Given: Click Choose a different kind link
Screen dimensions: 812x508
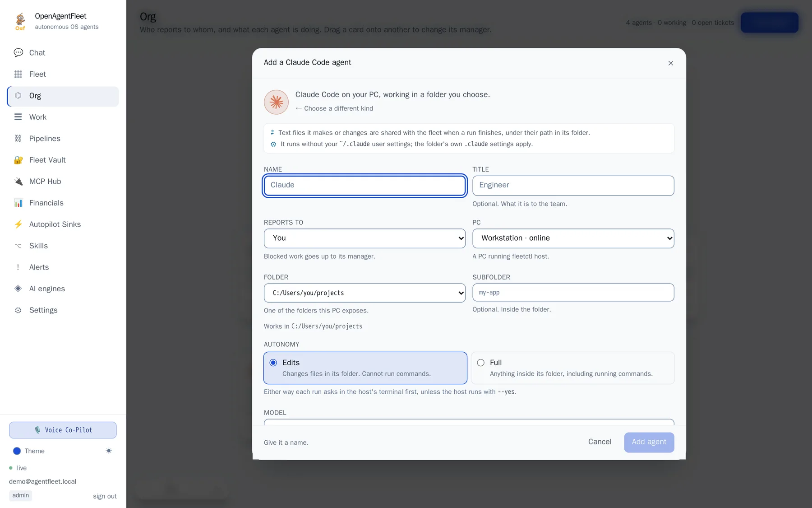Looking at the screenshot, I should click(x=334, y=108).
